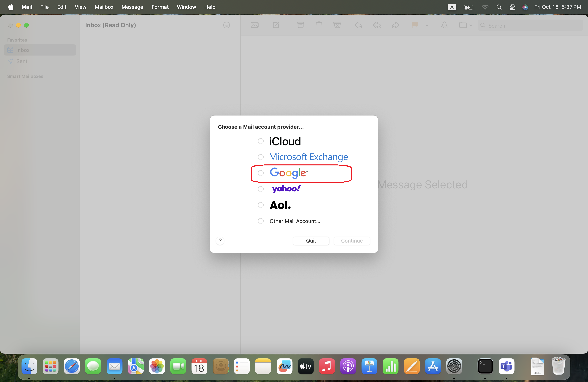Image resolution: width=588 pixels, height=382 pixels.
Task: Select the Google account radio button
Action: 261,173
